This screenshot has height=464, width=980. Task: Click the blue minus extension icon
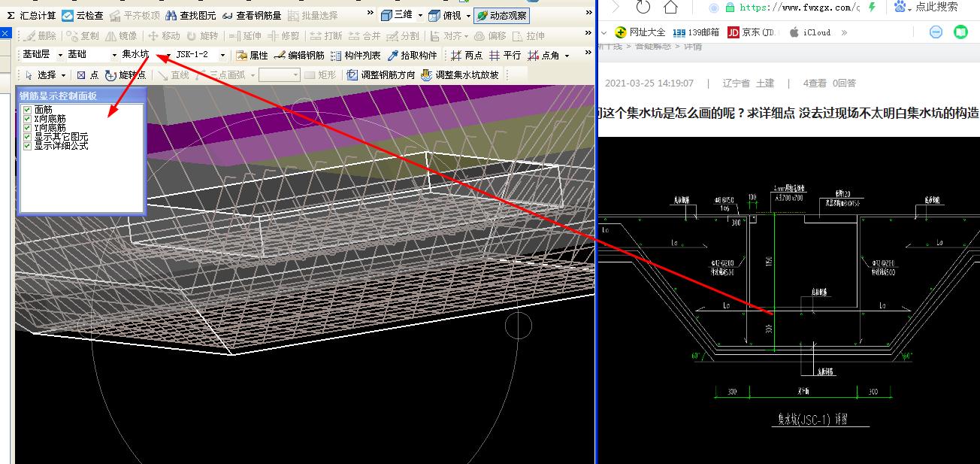(x=936, y=32)
